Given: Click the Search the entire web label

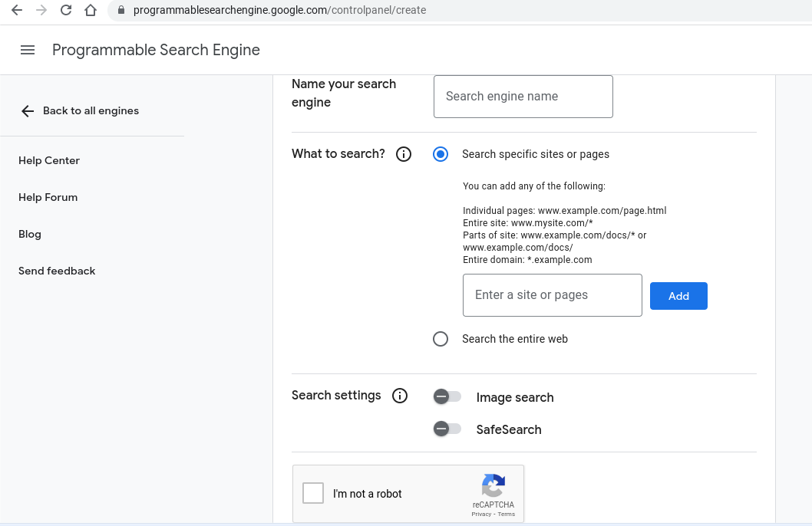Looking at the screenshot, I should coord(515,339).
